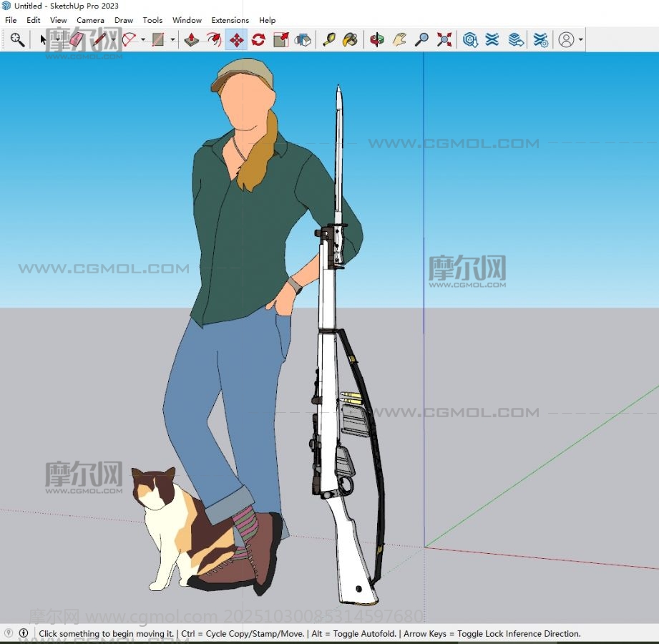Screen dimensions: 659x644
Task: Open the Extensions menu
Action: [x=230, y=20]
